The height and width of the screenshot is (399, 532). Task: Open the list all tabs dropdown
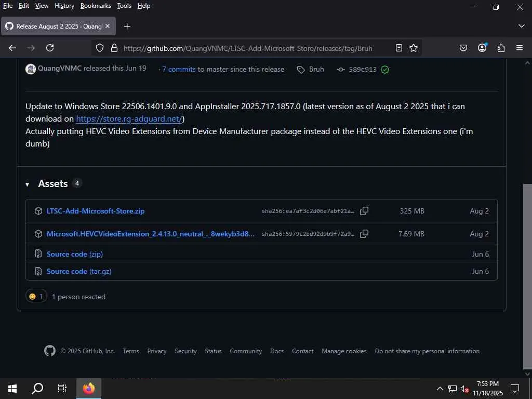[522, 26]
